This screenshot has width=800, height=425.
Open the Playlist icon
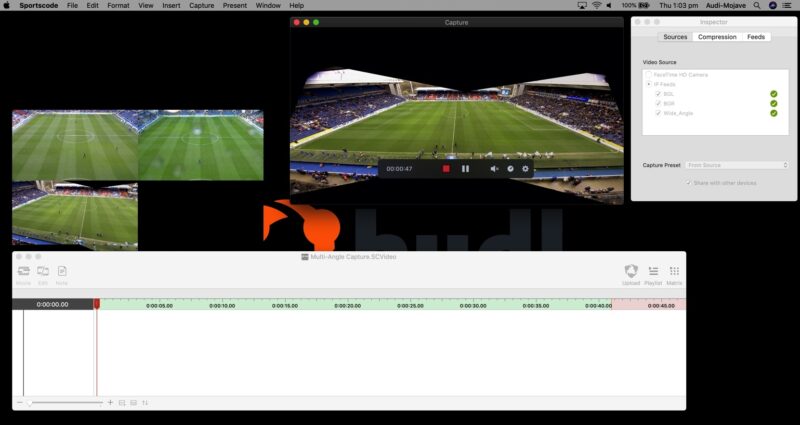(x=653, y=272)
